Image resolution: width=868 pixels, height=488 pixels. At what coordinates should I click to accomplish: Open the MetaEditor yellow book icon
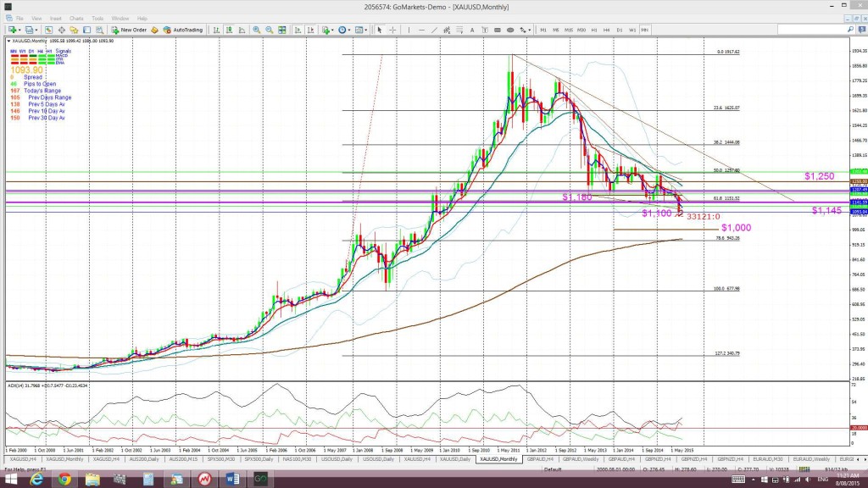click(x=154, y=30)
